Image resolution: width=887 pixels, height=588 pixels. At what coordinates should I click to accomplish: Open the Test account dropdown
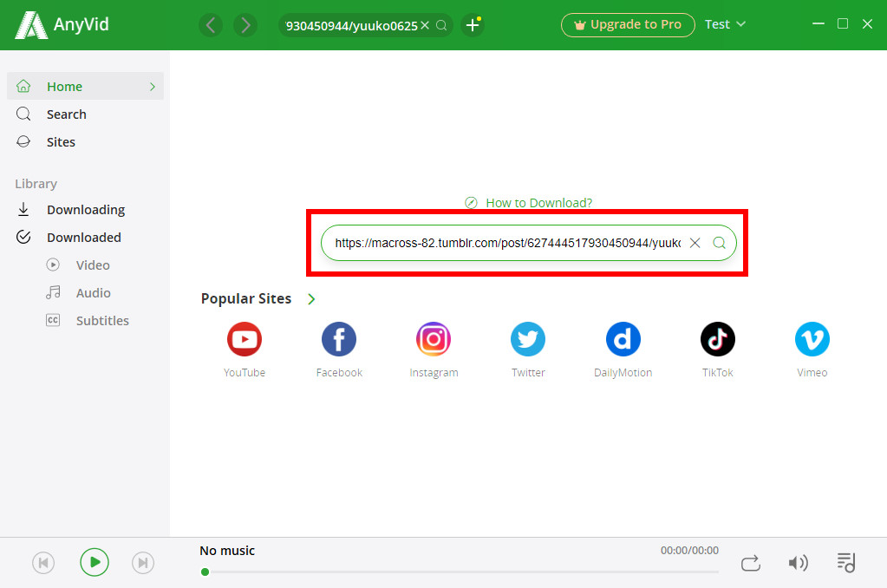(x=725, y=24)
